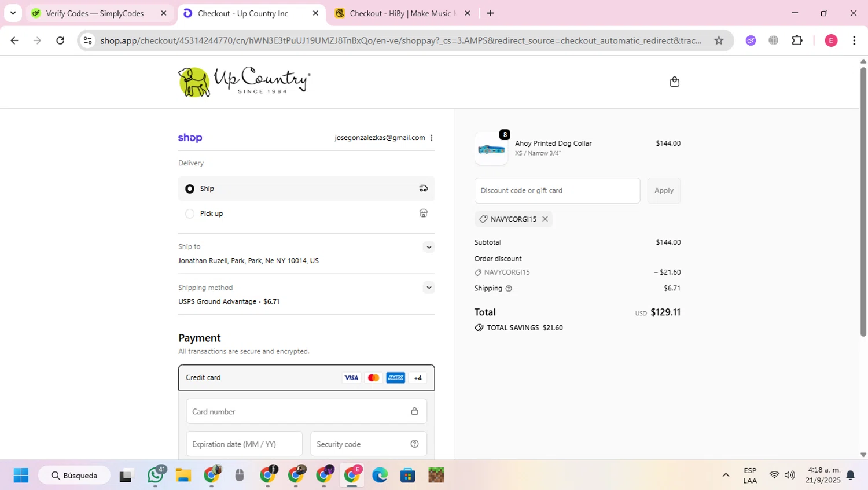Click the Ahoy Printed Dog Collar thumbnail

(x=491, y=149)
